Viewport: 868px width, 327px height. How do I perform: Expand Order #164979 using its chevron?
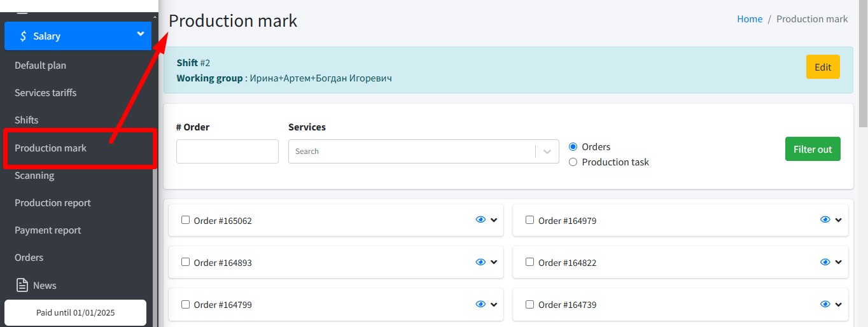point(838,220)
